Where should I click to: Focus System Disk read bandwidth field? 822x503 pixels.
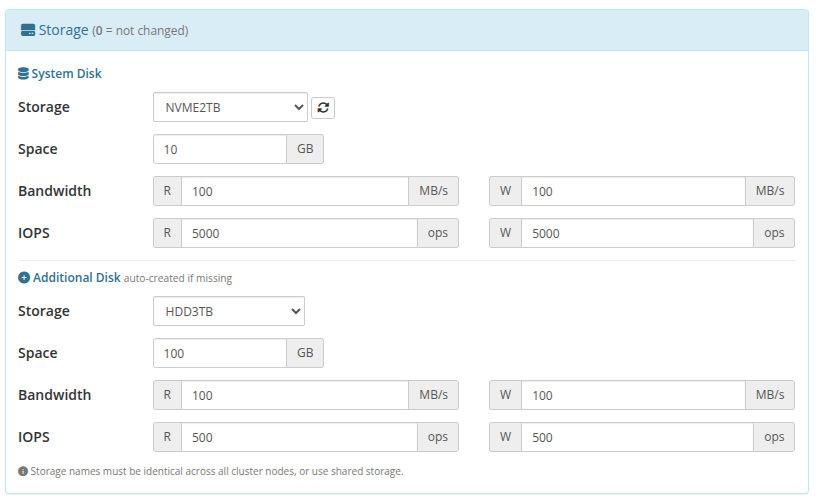coord(294,191)
